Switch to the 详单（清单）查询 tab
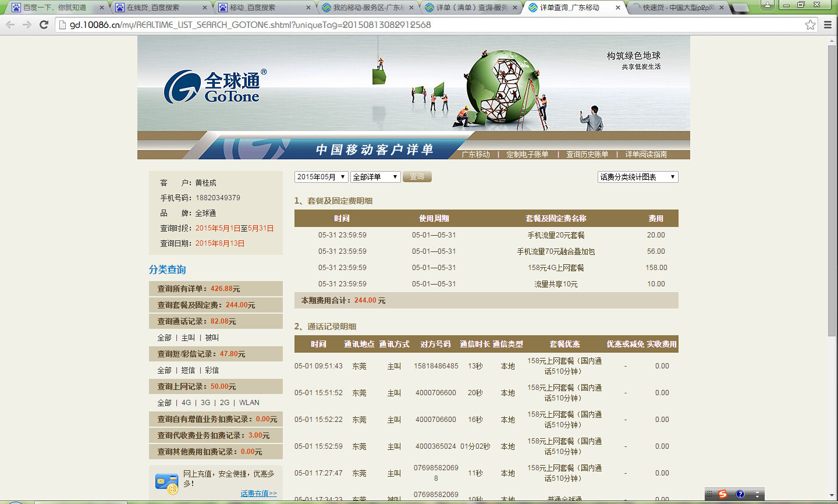The height and width of the screenshot is (504, 838). pos(469,8)
